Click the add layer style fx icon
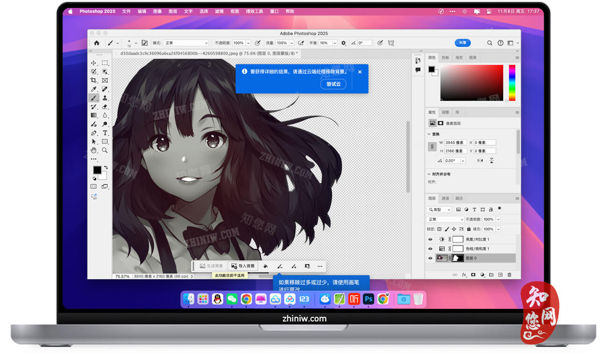 [x=464, y=275]
